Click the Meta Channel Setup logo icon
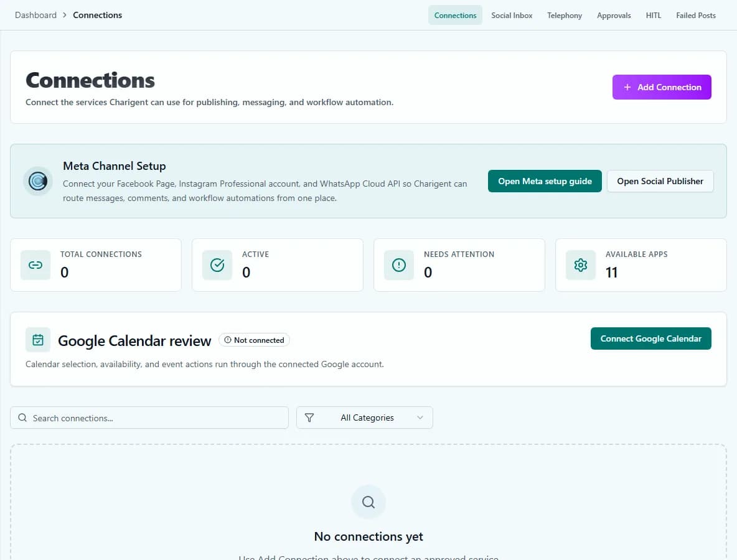The height and width of the screenshot is (560, 737). pyautogui.click(x=38, y=181)
